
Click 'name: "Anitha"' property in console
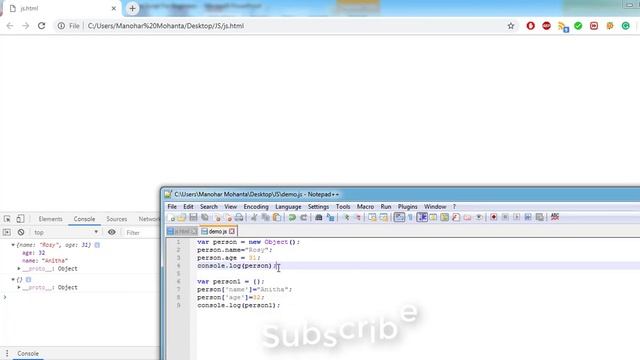45,260
